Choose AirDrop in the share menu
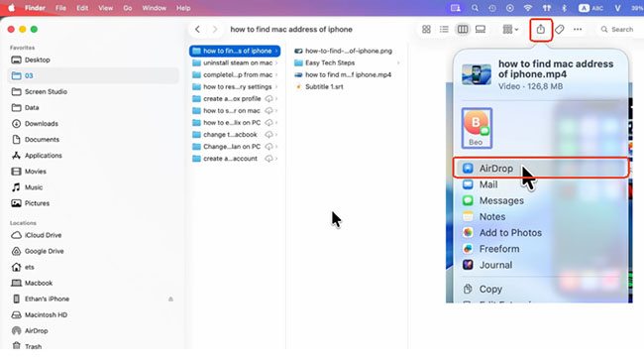 point(541,168)
